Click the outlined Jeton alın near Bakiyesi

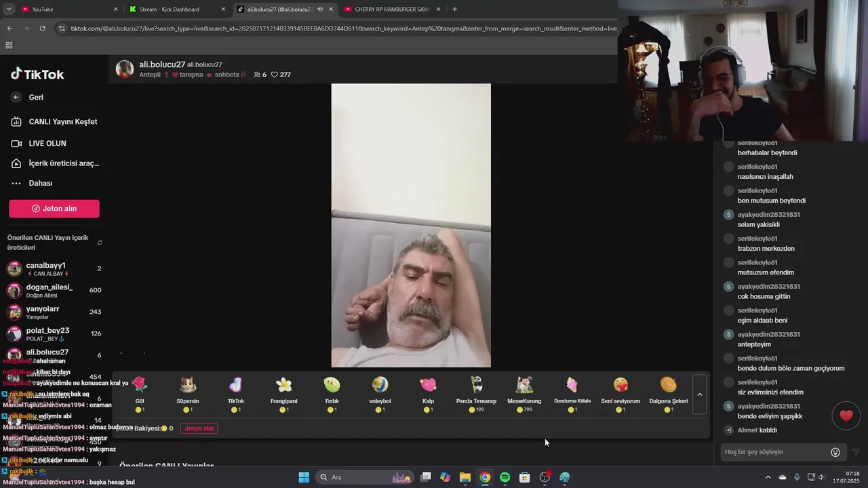point(199,428)
